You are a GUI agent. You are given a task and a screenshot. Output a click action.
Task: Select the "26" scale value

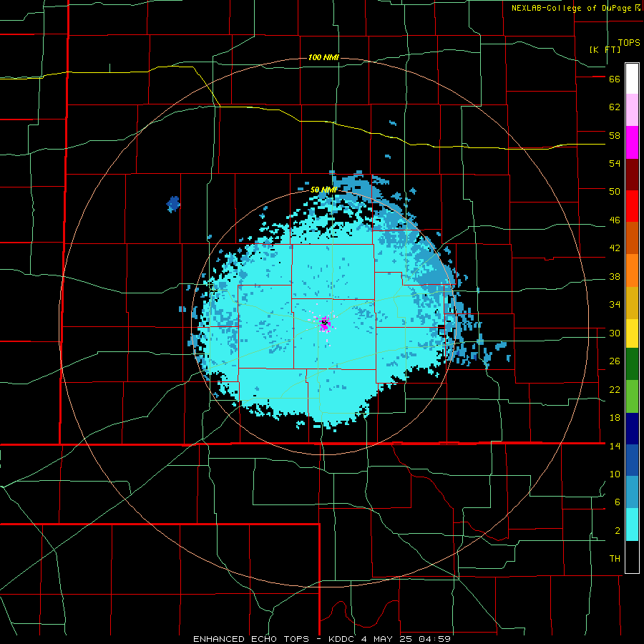pos(615,361)
